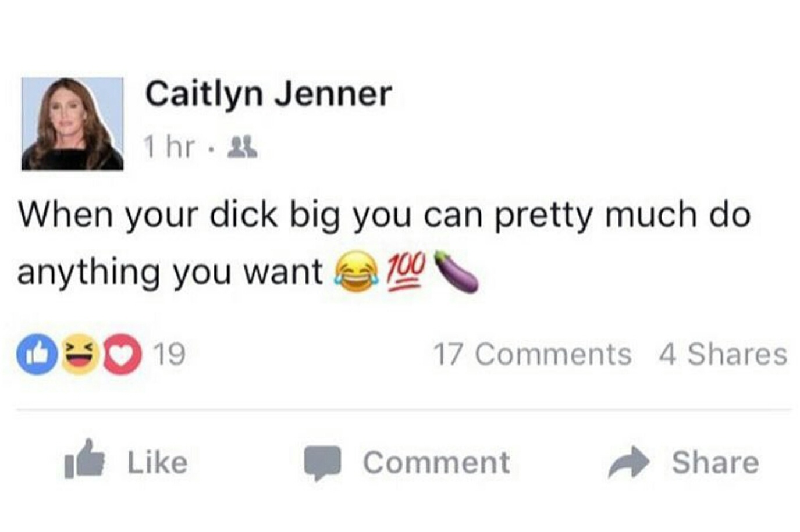Open the poster's name link
This screenshot has height=532, width=800.
(x=268, y=94)
